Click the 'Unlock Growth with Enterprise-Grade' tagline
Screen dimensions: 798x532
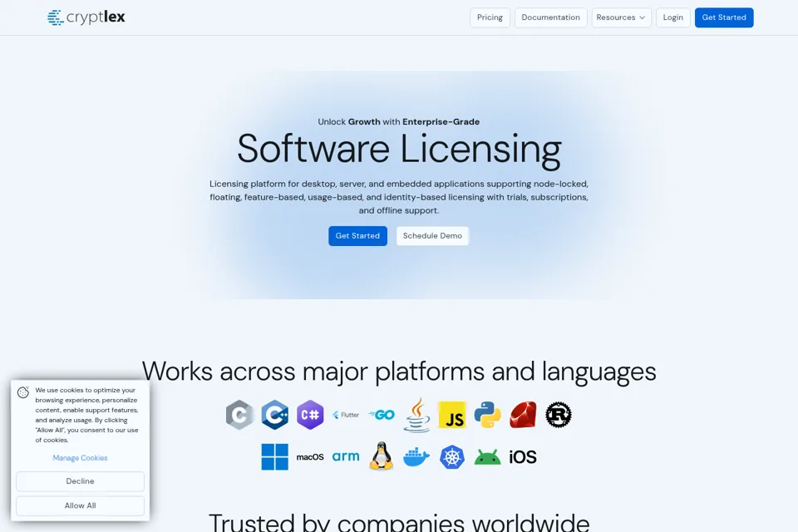tap(398, 121)
